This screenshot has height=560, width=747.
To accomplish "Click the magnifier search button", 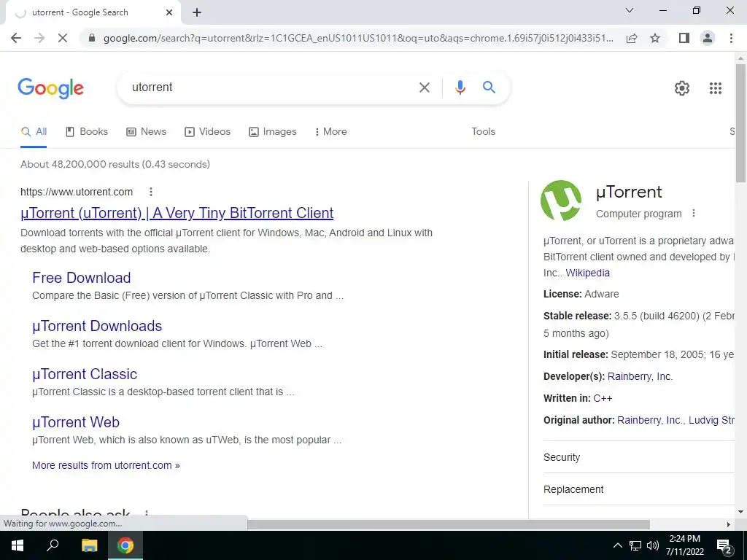I will click(x=489, y=87).
